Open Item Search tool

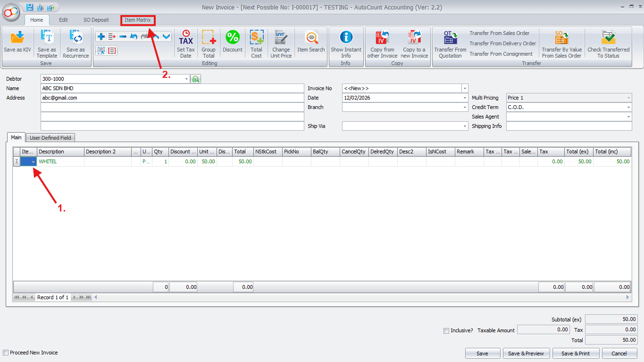coord(311,38)
